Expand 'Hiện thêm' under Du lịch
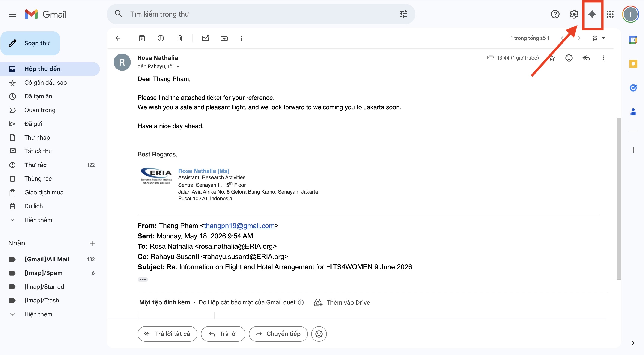 click(38, 220)
